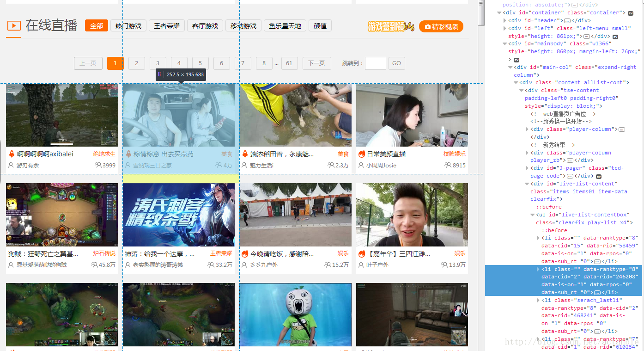Jump to page 2 in the pagination
Viewport: 644px width, 351px height.
(137, 63)
